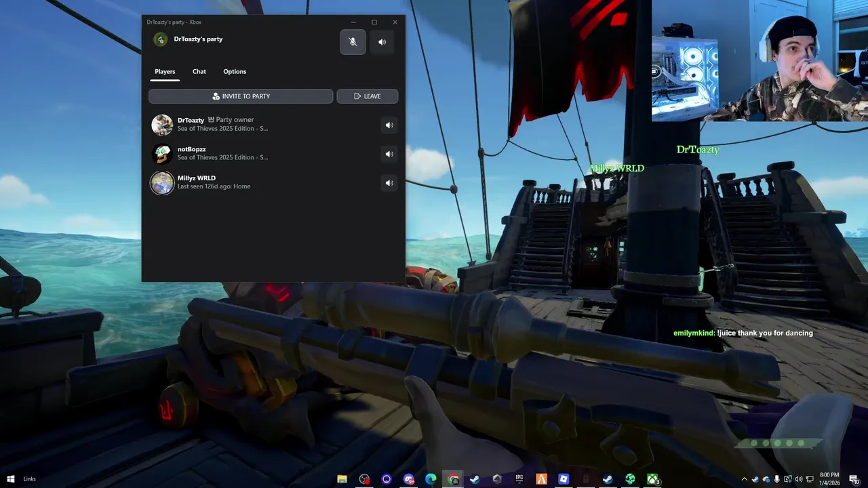Open the notification center icon
Viewport: 868px width, 488px height.
[854, 479]
